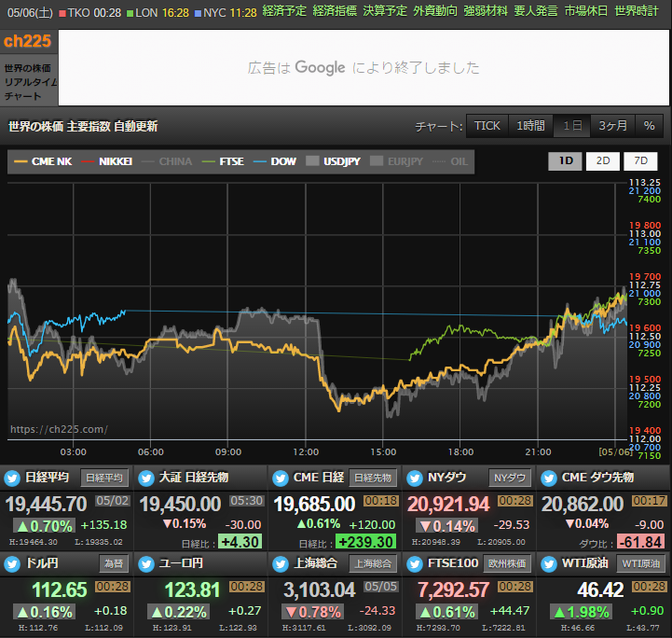Click the NYダウ tag button
The image size is (672, 638).
point(510,478)
